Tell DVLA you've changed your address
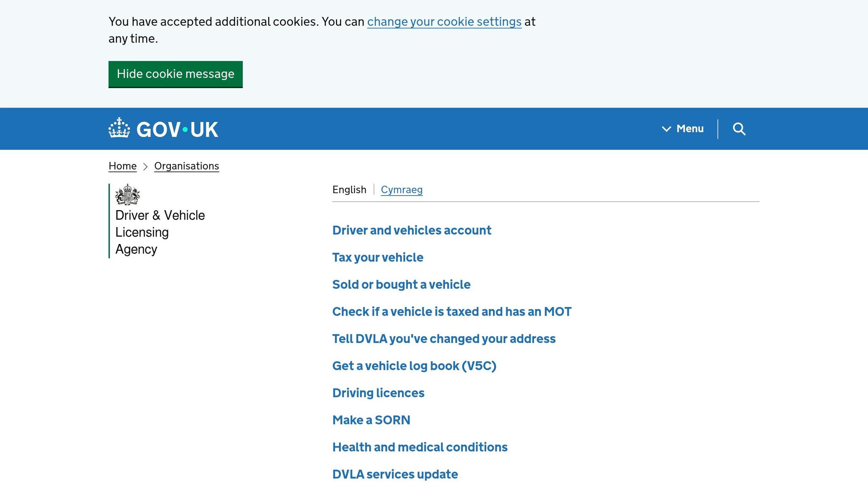The height and width of the screenshot is (488, 868). (x=444, y=338)
